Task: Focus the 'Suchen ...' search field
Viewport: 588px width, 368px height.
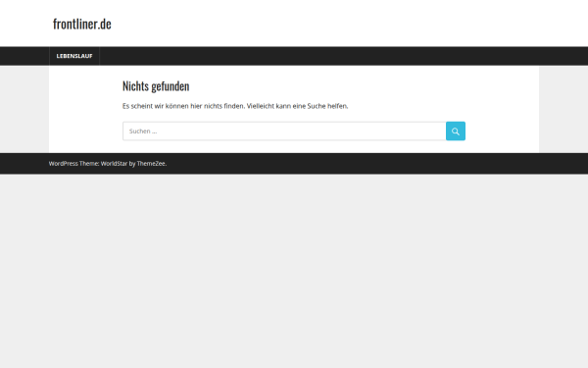Action: click(284, 131)
